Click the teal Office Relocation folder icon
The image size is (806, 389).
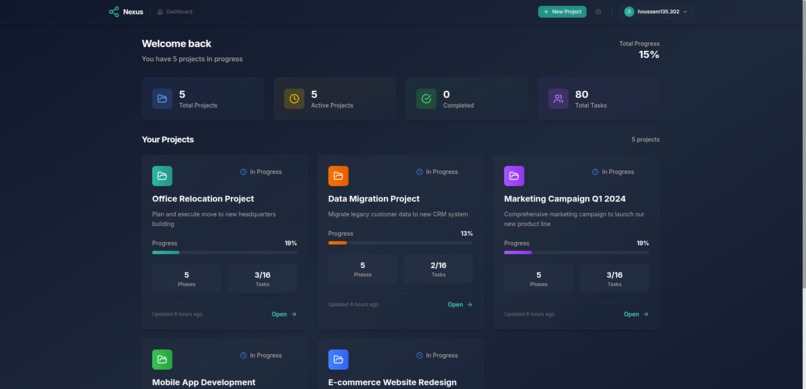[x=162, y=176]
